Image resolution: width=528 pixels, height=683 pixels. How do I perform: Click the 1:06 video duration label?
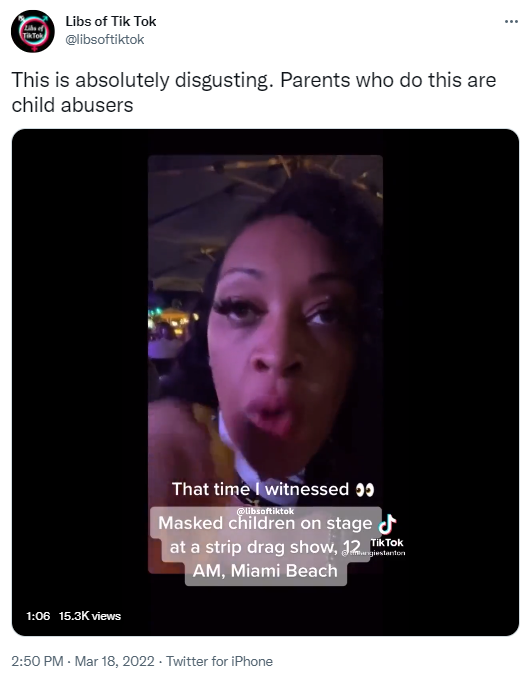point(38,616)
